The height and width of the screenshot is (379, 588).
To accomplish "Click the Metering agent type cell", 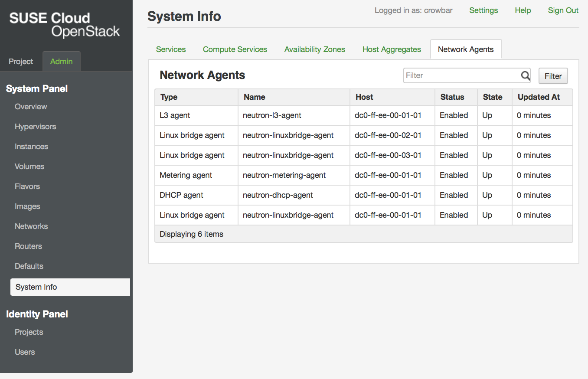I will (x=196, y=175).
